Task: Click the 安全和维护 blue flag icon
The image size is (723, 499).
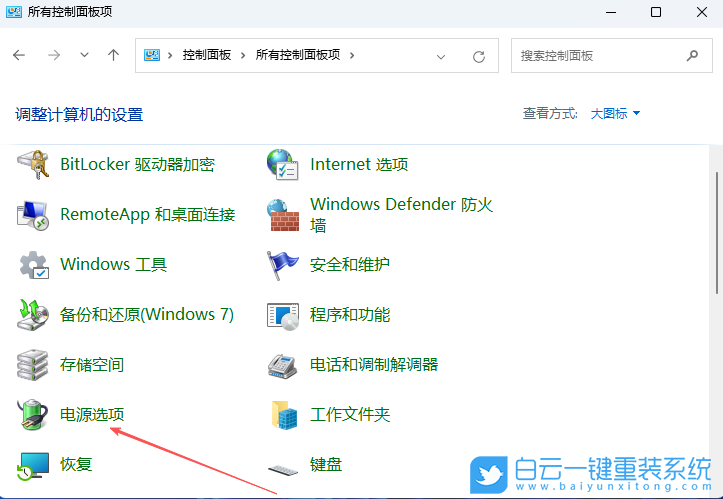Action: 282,265
